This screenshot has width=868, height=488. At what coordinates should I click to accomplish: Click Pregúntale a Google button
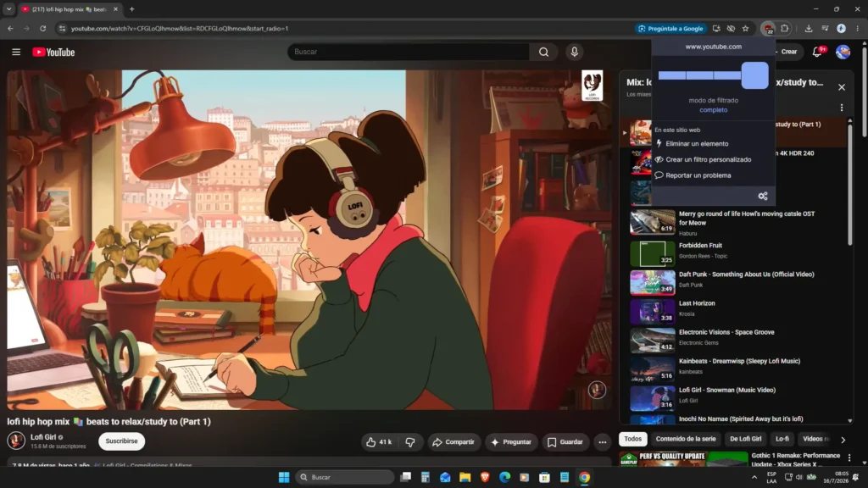pos(670,28)
